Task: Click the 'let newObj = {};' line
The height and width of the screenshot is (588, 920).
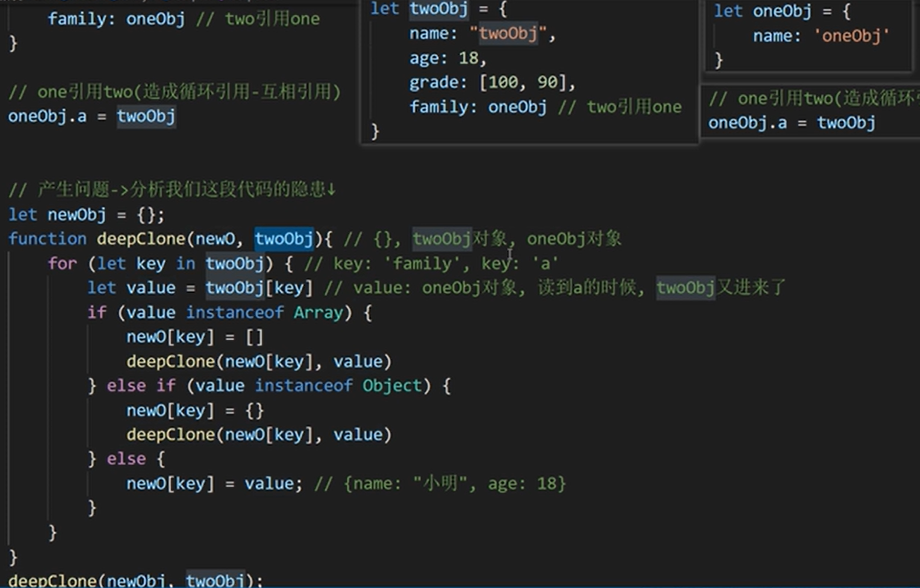Action: [87, 215]
